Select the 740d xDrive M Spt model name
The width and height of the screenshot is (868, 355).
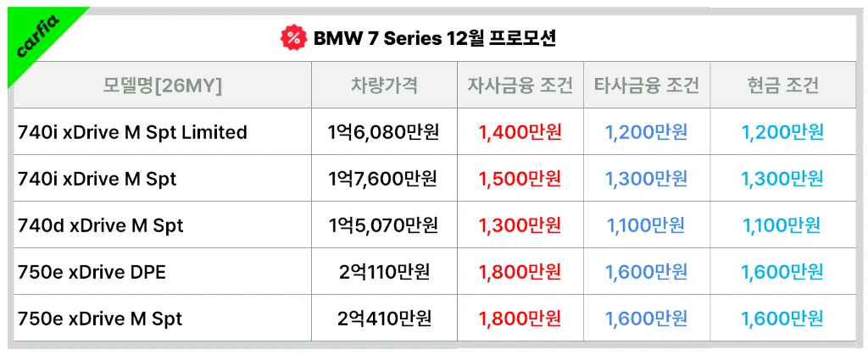coord(100,225)
